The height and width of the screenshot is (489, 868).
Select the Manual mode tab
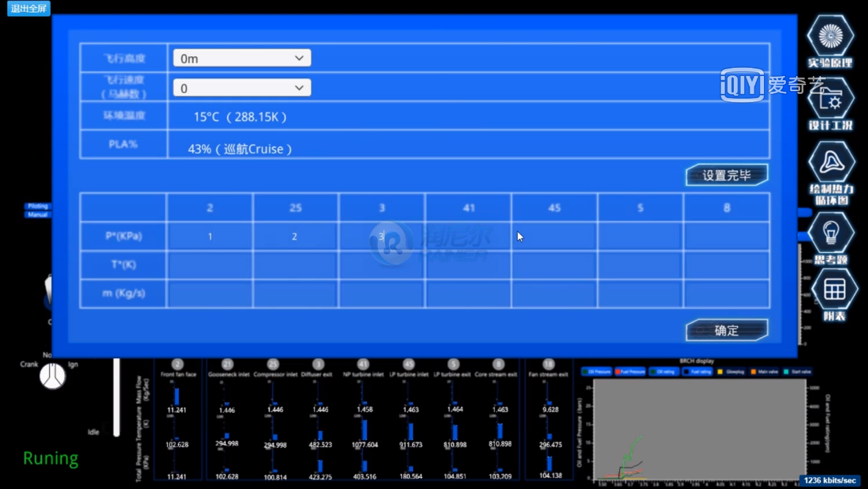click(38, 214)
